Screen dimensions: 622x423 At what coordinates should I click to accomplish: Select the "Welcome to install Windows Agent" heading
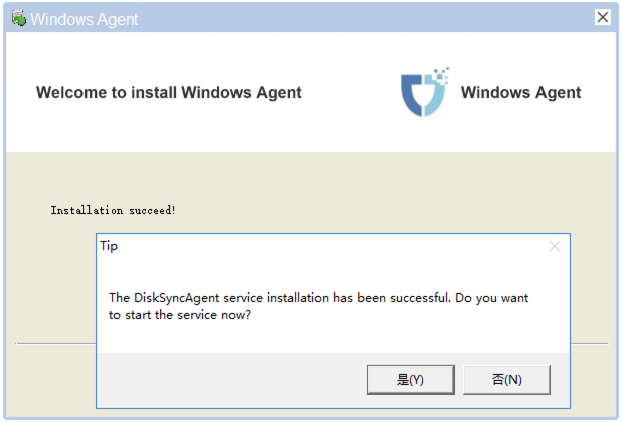[169, 92]
